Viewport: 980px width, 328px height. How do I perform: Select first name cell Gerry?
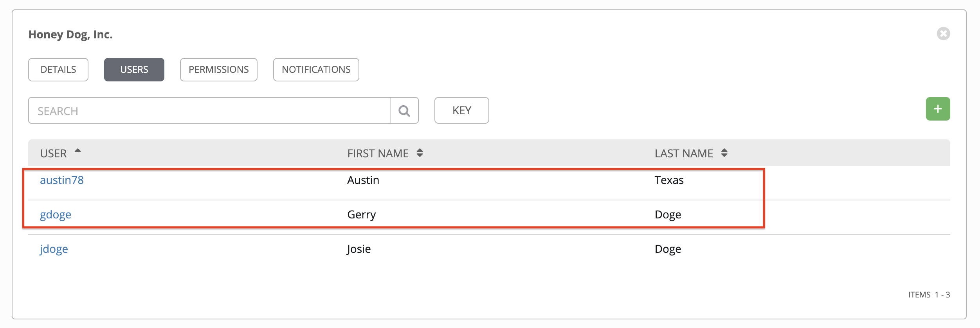coord(362,214)
